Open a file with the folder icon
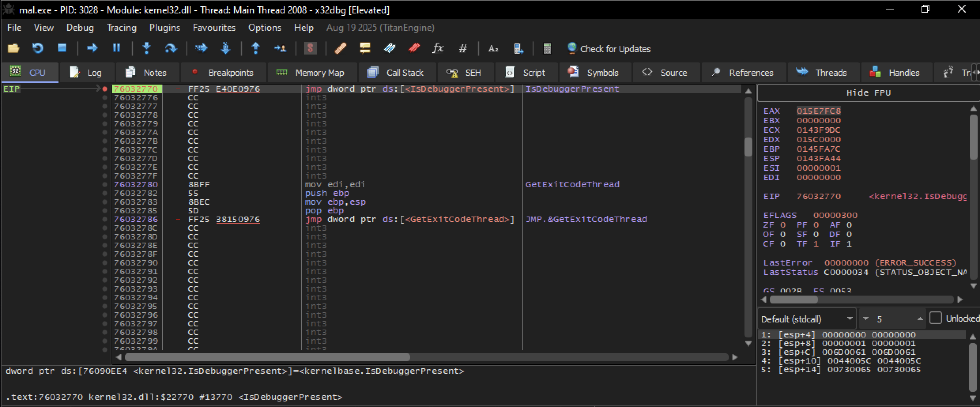This screenshot has height=407, width=980. 13,48
